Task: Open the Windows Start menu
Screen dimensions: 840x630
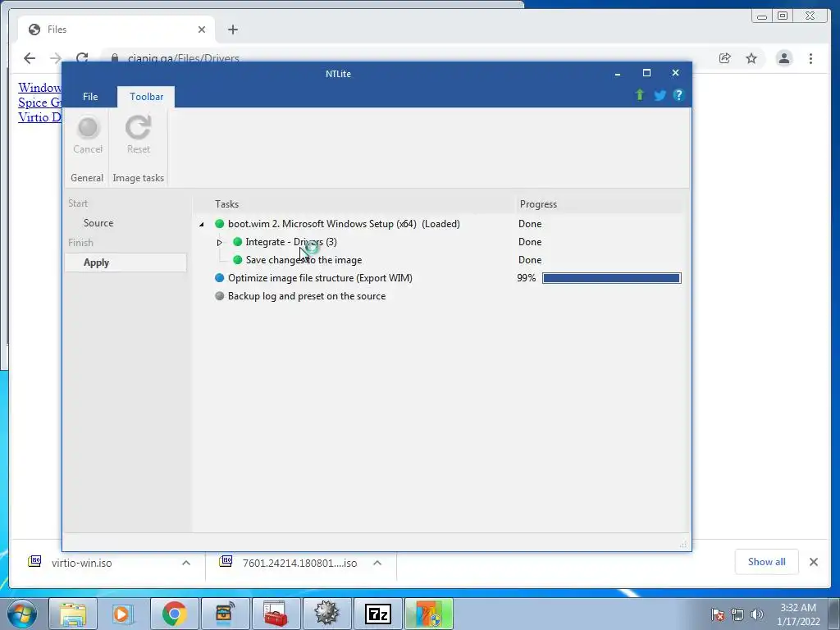Action: tap(21, 614)
